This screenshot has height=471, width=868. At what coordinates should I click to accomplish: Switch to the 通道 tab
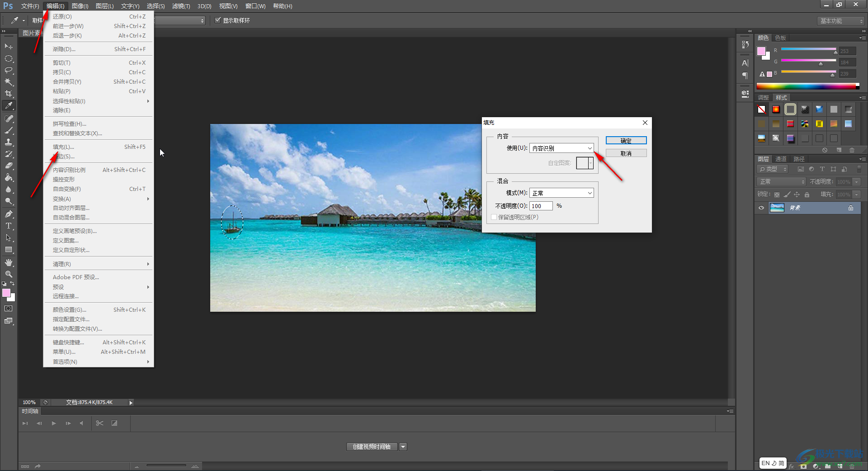(781, 159)
